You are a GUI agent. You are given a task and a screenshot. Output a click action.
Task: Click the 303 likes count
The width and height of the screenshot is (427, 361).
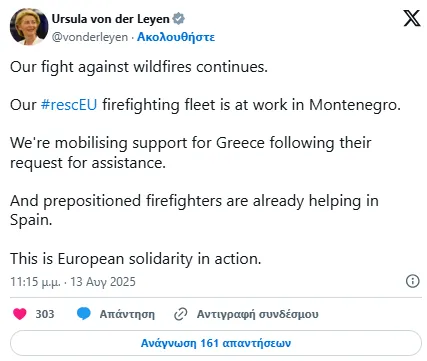45,314
